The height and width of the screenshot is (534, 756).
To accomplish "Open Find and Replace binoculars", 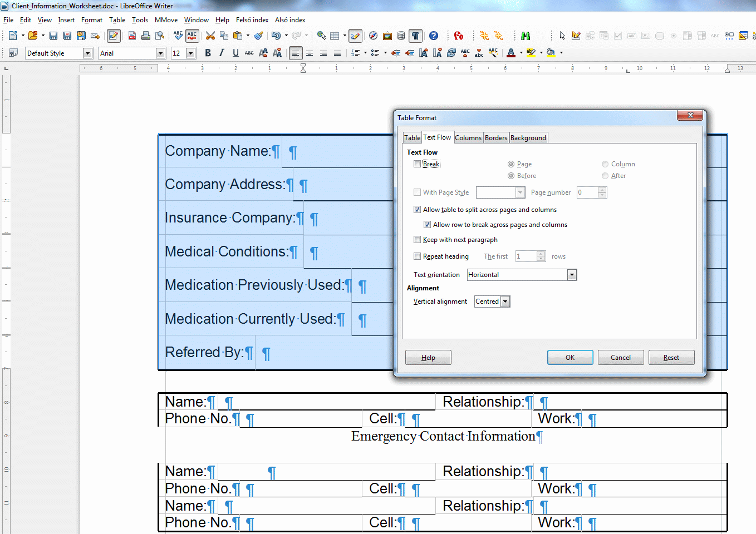I will point(526,36).
